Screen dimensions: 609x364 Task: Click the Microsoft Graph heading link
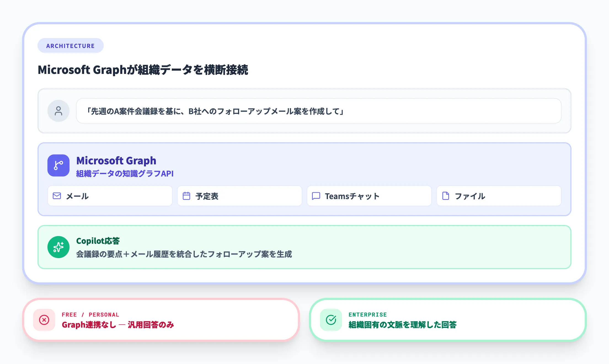coord(116,160)
